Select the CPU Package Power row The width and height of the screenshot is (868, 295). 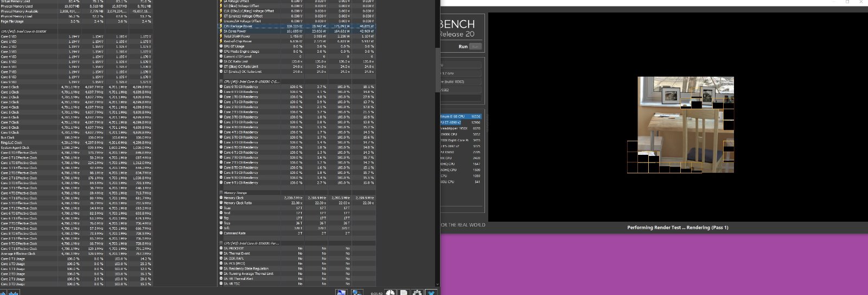point(297,26)
